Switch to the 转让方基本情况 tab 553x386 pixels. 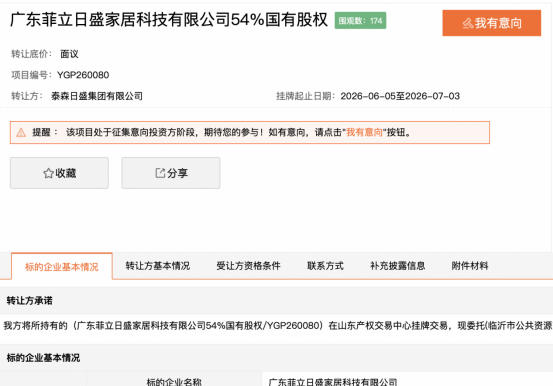click(158, 266)
